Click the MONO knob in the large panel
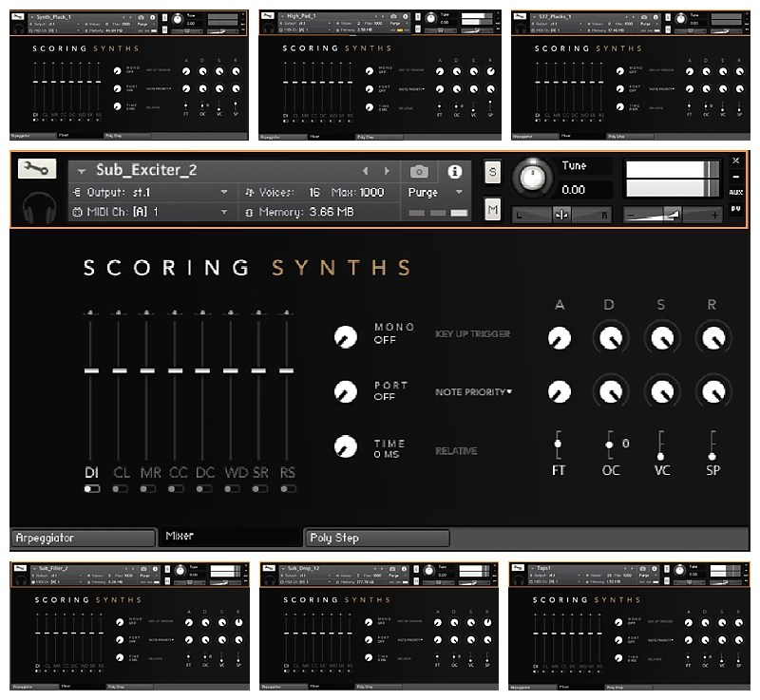 click(346, 336)
